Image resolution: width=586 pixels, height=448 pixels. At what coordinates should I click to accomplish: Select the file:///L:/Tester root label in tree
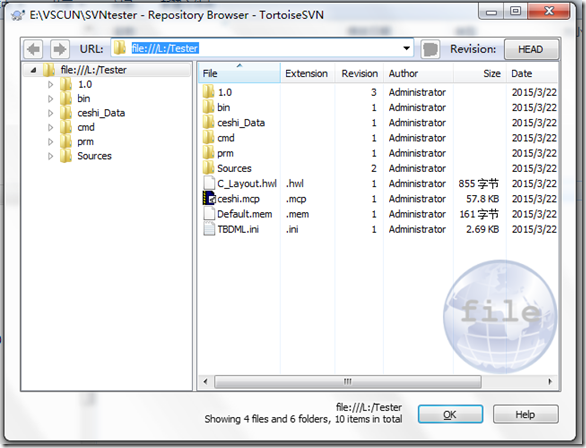click(x=93, y=70)
